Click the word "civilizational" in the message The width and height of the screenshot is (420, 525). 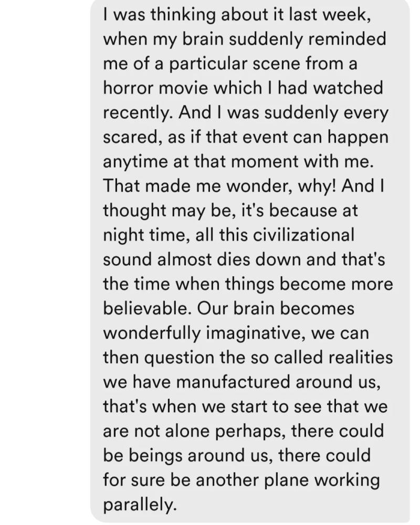[303, 235]
